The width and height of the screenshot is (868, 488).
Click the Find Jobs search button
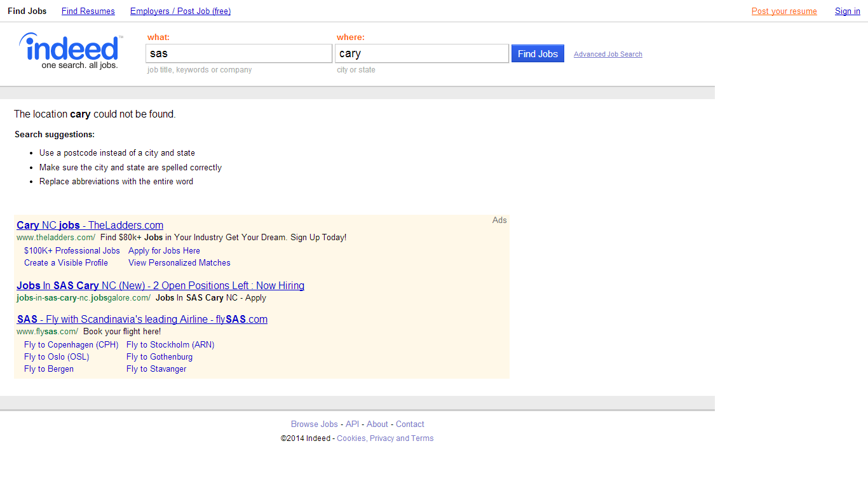click(538, 54)
